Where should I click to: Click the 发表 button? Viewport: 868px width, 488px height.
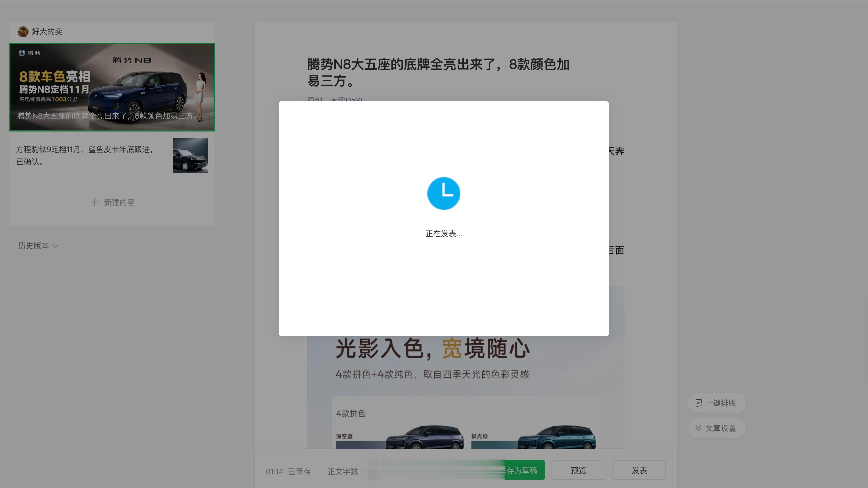(x=639, y=470)
